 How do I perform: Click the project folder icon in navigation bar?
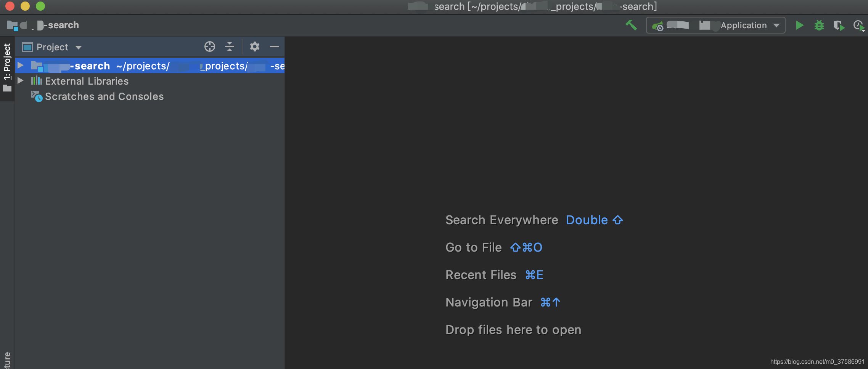pyautogui.click(x=12, y=26)
